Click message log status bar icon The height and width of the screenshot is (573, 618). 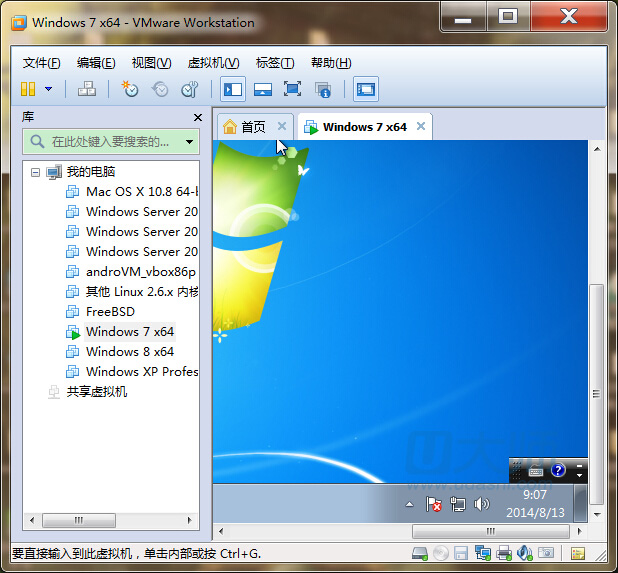(578, 553)
